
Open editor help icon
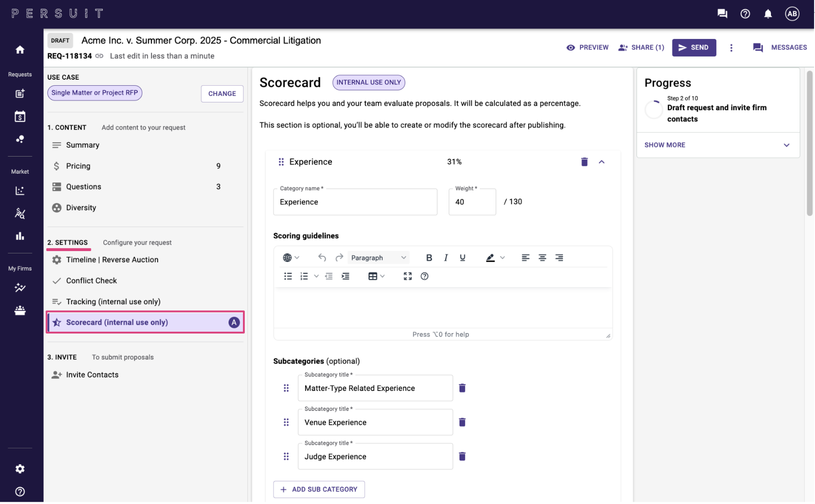click(x=425, y=276)
